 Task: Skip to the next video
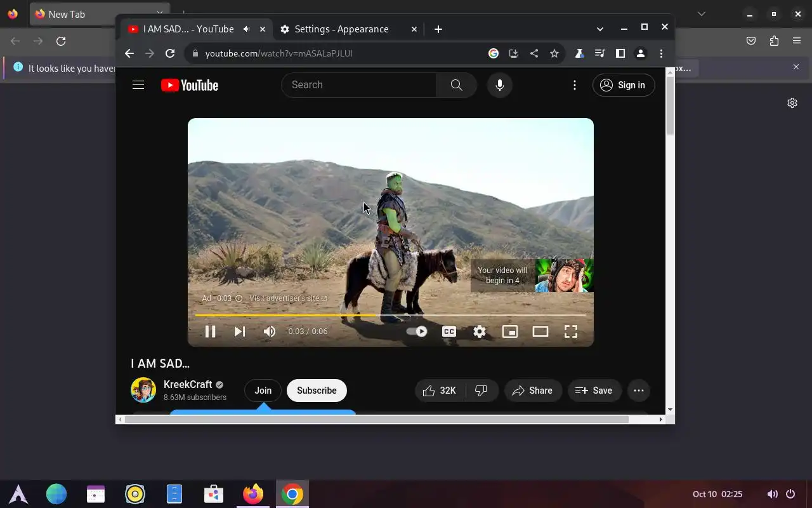click(x=239, y=331)
